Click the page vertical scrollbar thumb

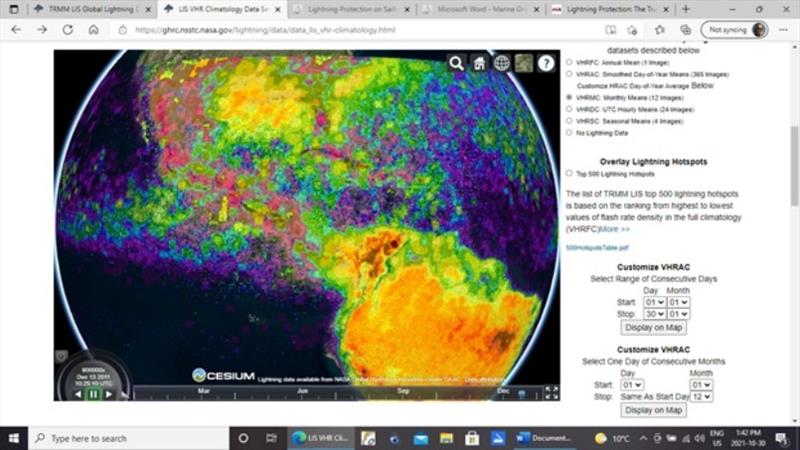click(794, 166)
